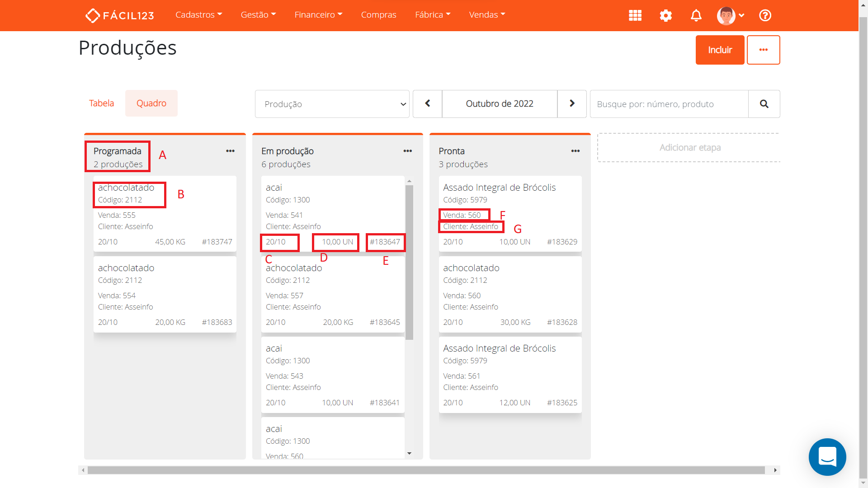Open the apps grid icon
868x488 pixels.
coord(635,15)
